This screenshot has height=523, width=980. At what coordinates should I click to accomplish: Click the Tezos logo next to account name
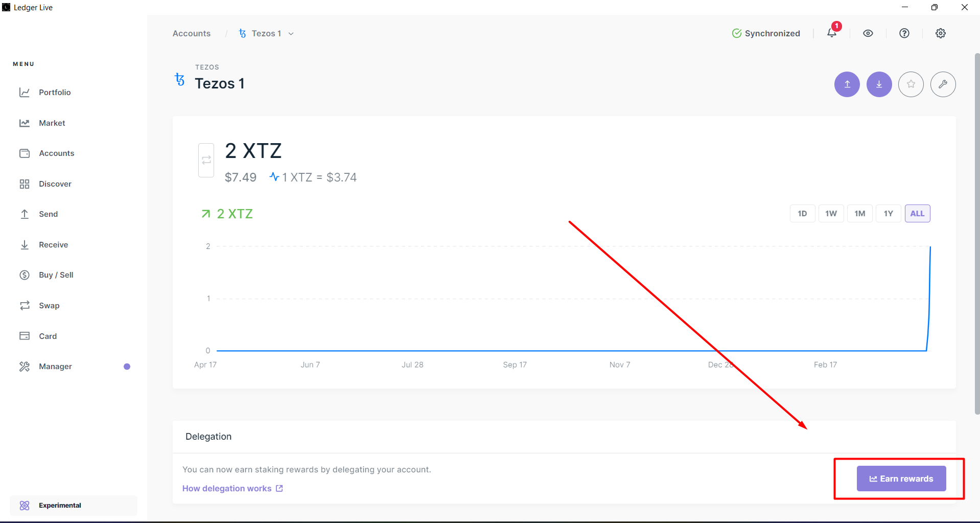[x=180, y=79]
